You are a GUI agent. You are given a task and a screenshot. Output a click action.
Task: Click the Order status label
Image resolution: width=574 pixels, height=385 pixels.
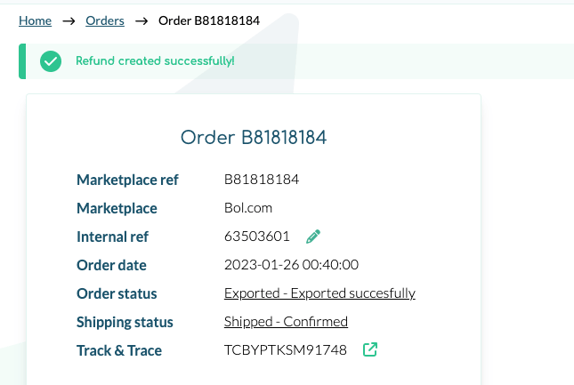(x=117, y=294)
